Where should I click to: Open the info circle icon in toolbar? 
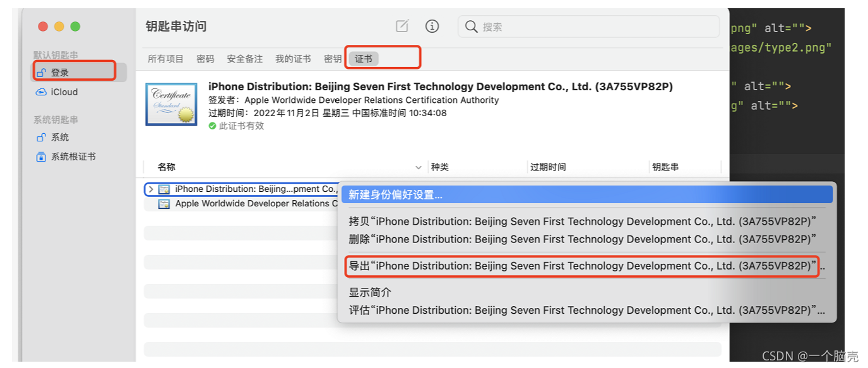[432, 26]
